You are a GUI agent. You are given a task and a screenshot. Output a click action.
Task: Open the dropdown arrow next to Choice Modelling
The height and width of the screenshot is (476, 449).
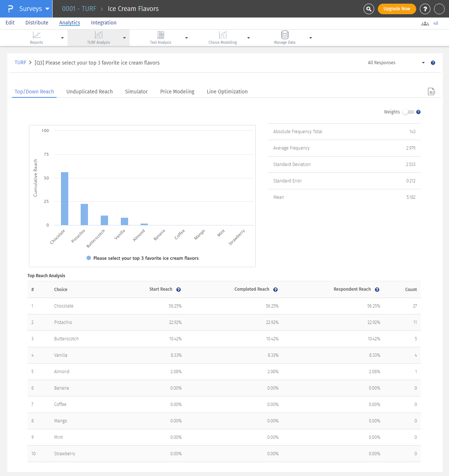coord(249,37)
